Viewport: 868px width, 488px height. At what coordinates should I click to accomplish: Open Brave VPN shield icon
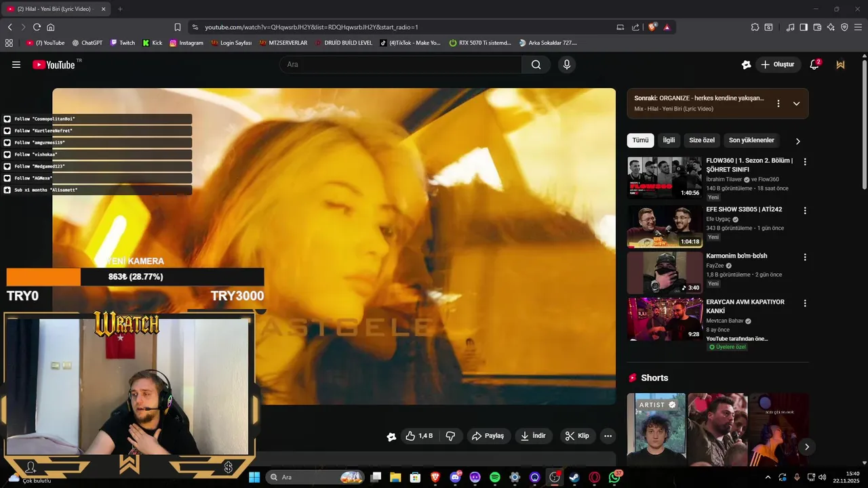point(844,27)
